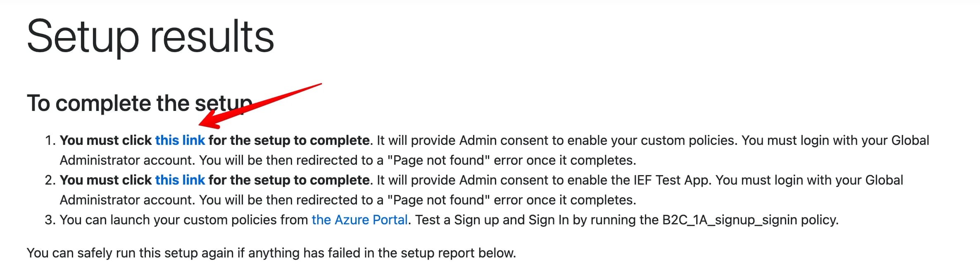Image resolution: width=980 pixels, height=274 pixels.
Task: Click the "Setup results" main heading
Action: 150,37
